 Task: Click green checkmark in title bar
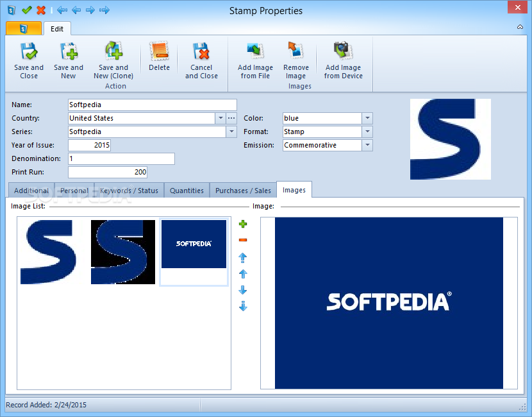point(26,10)
